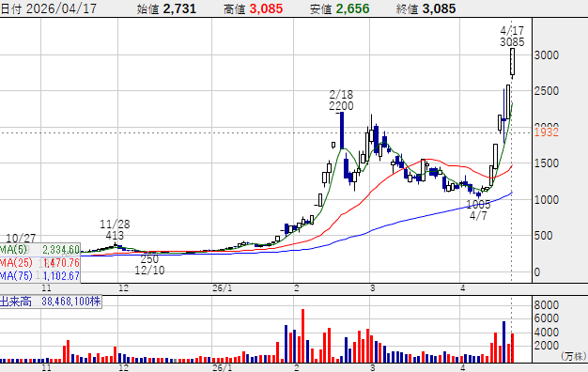Click the 26/1 month label below price chart
This screenshot has width=588, height=372.
[x=222, y=288]
